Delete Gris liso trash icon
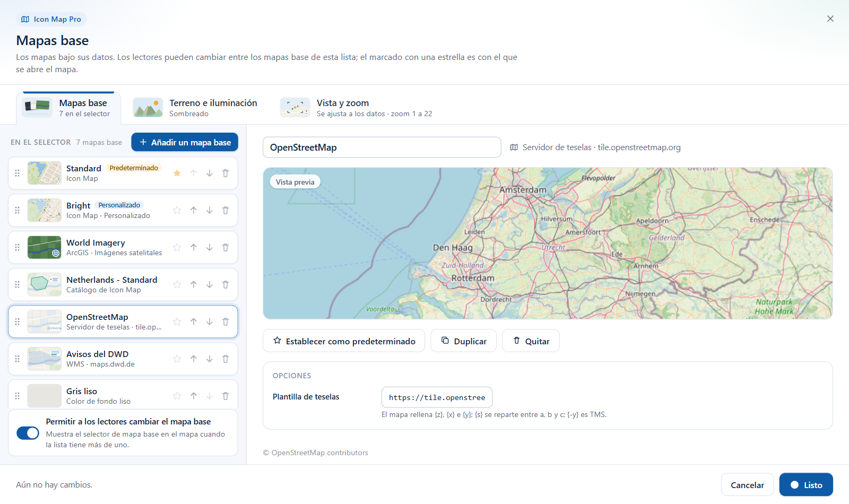This screenshot has height=504, width=849. pos(226,396)
